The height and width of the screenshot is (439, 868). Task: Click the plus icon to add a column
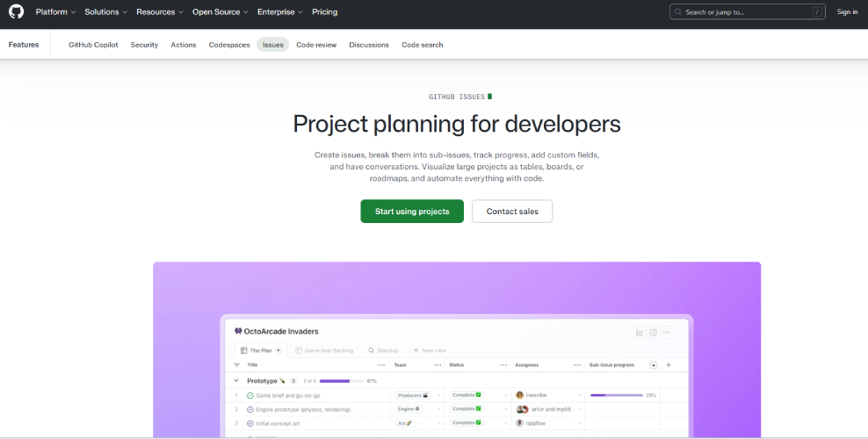(668, 364)
